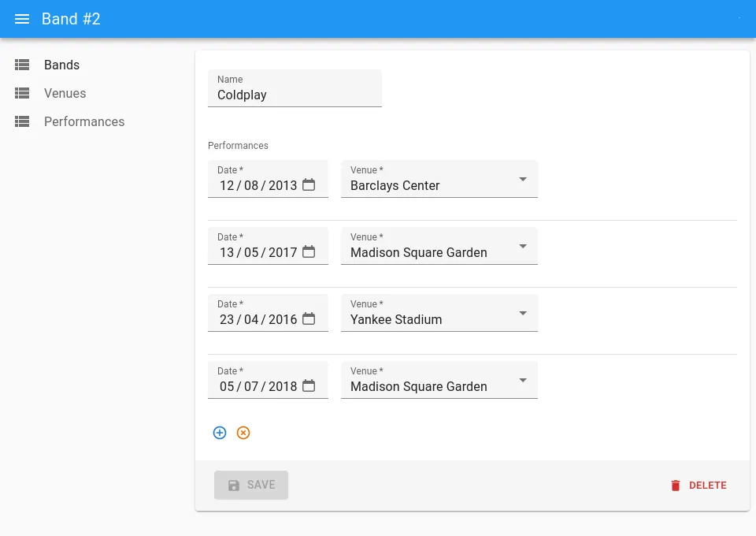Open the Yankee Stadium venue dropdown
Screen dimensions: 756x536
pyautogui.click(x=522, y=313)
